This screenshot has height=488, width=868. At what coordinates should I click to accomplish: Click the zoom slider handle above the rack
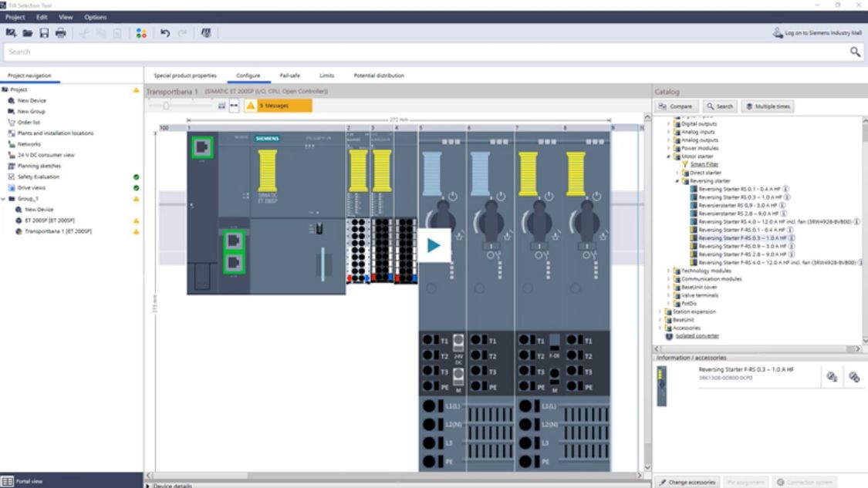(166, 106)
